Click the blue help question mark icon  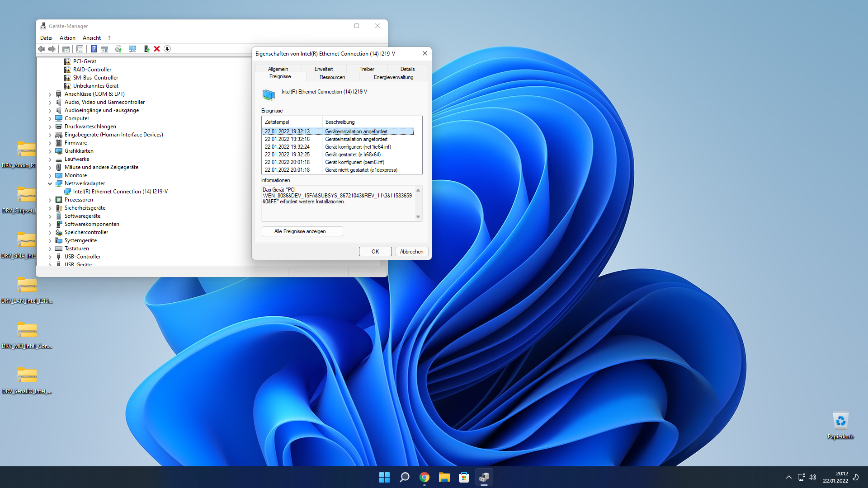[94, 49]
